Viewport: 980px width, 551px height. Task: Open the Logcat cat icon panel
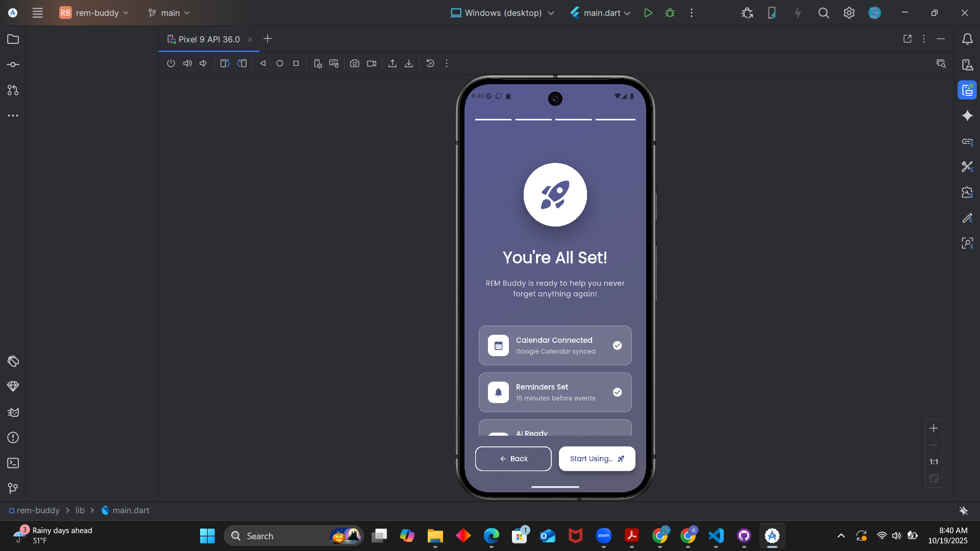pos(13,412)
